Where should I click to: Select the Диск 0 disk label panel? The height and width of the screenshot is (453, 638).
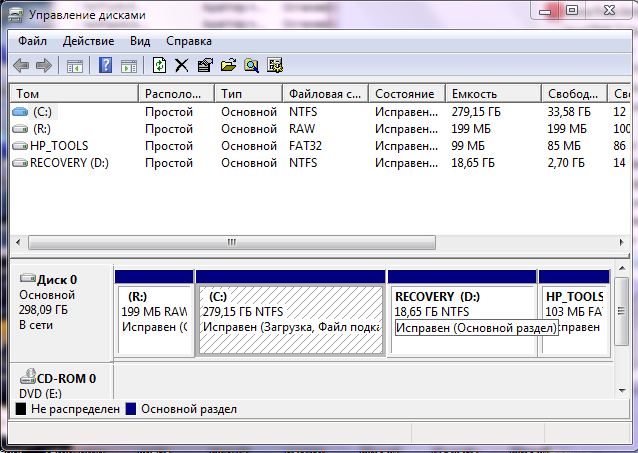click(61, 313)
